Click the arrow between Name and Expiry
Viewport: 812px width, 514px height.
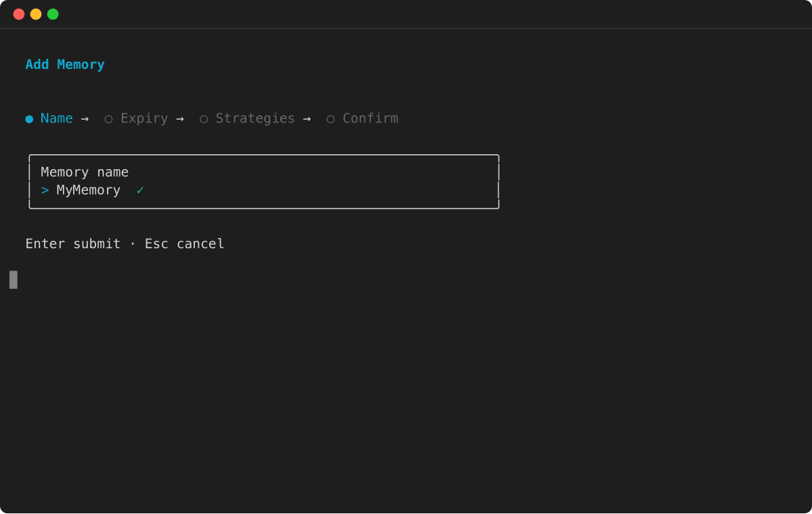pos(85,118)
